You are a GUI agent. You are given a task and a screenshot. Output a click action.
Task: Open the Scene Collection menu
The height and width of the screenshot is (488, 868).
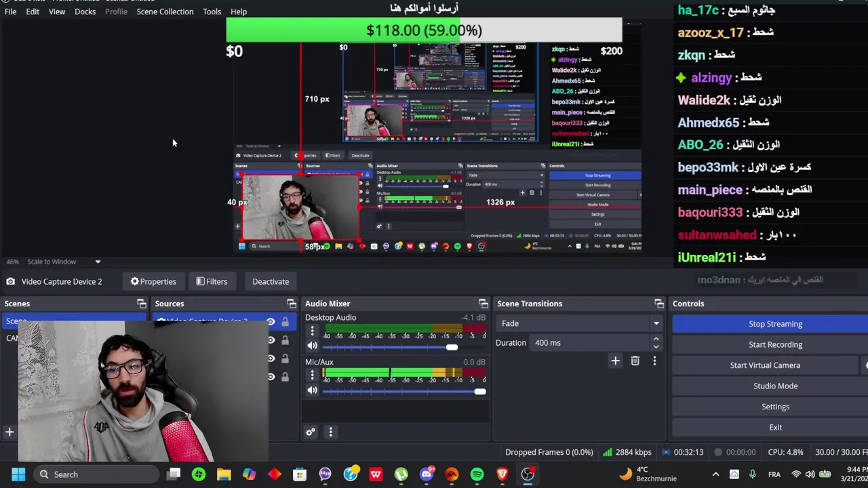(x=165, y=12)
